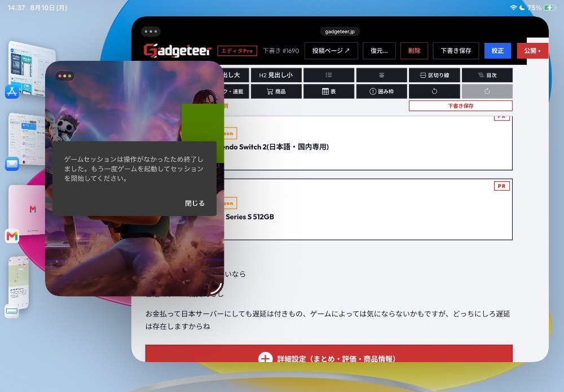Image resolution: width=564 pixels, height=392 pixels.
Task: Open the App Store icon in Stage Manager
Action: [x=12, y=92]
